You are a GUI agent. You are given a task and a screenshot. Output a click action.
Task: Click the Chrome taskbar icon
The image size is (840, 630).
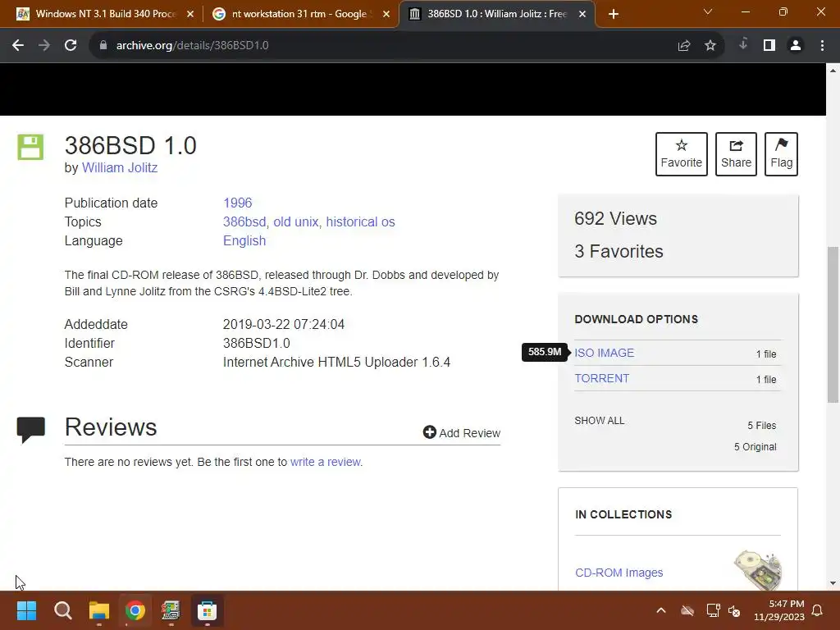(135, 610)
